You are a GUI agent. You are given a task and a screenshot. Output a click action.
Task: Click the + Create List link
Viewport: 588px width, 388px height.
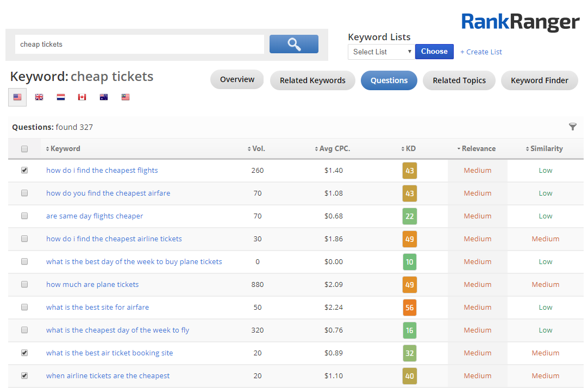(x=481, y=52)
